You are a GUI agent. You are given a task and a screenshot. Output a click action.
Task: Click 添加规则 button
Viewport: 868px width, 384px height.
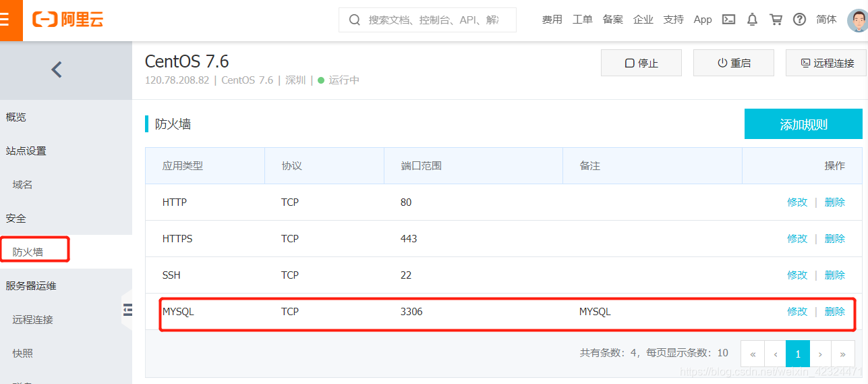pos(803,124)
